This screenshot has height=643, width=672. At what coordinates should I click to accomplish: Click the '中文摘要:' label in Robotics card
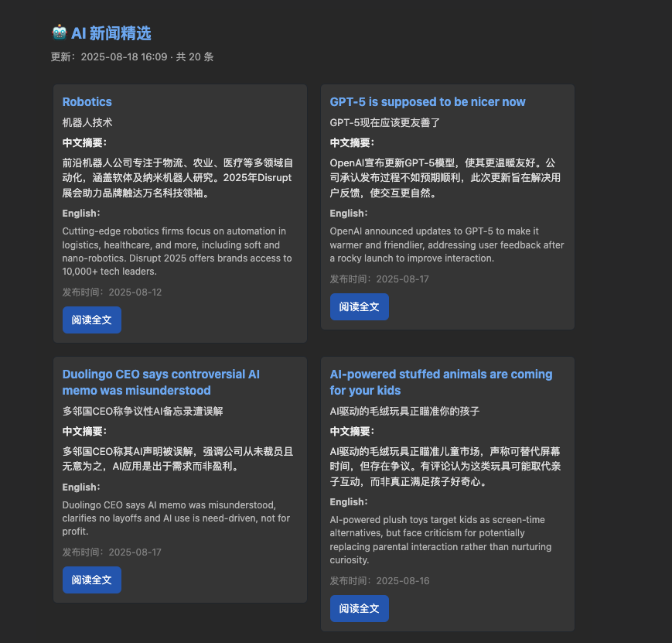point(84,143)
